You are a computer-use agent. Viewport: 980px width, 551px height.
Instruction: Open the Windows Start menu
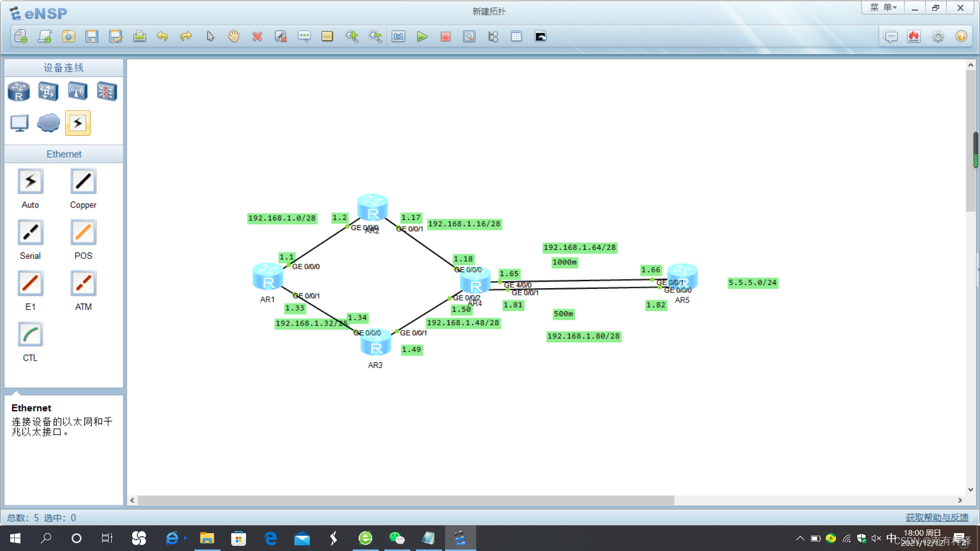[x=15, y=538]
